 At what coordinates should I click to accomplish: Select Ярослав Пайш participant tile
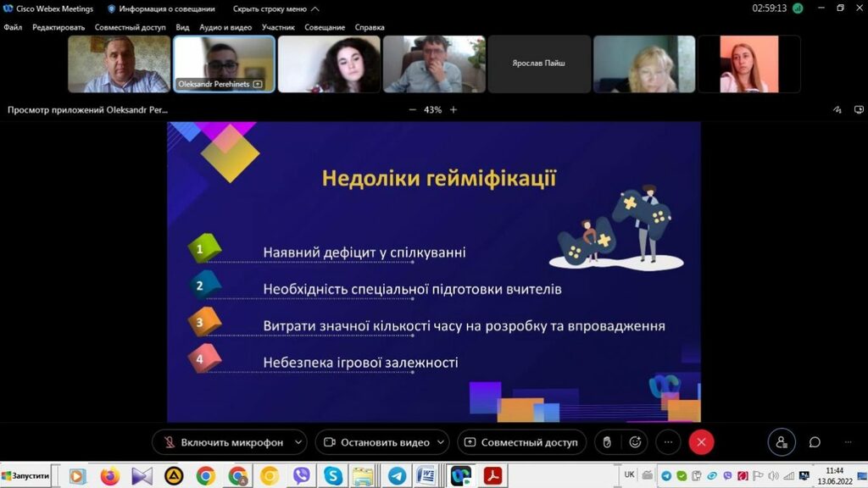(x=538, y=64)
